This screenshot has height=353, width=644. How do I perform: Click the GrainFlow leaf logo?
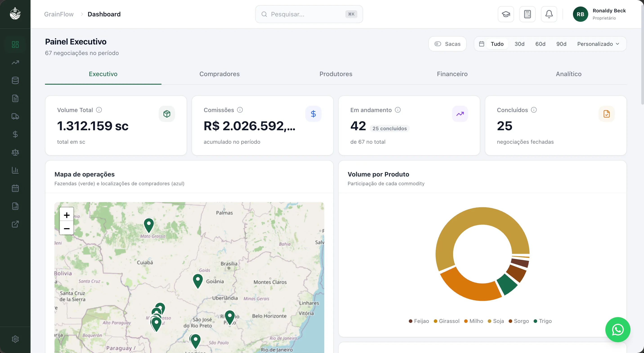pyautogui.click(x=15, y=13)
